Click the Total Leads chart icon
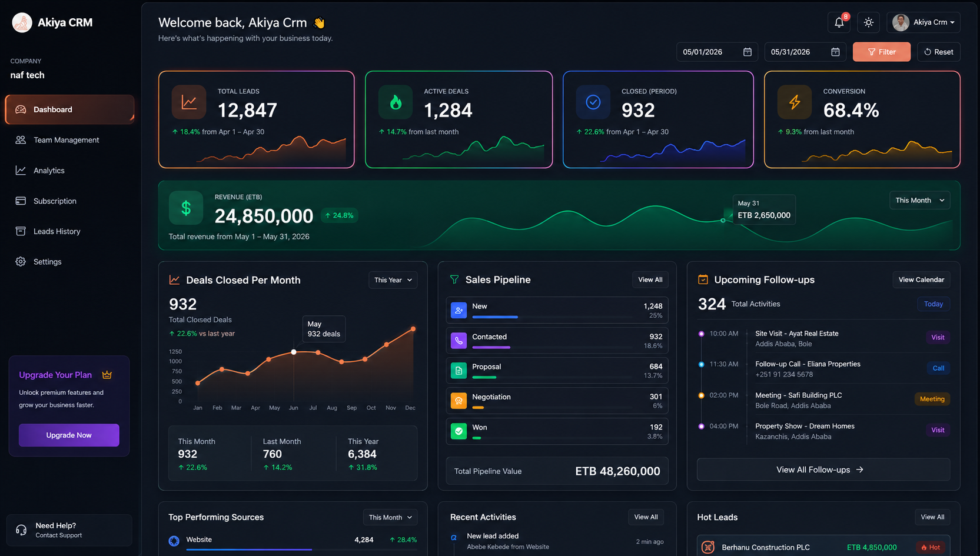The image size is (980, 556). [x=189, y=102]
